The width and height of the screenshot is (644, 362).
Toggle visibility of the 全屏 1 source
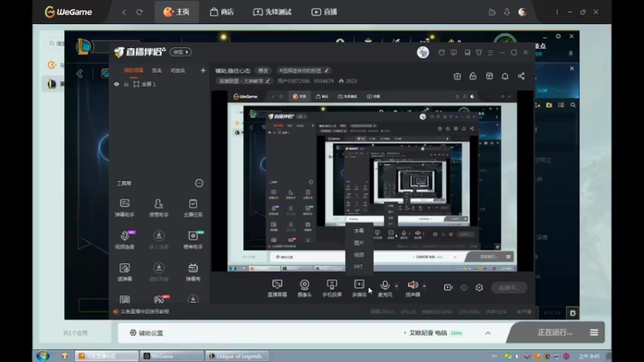(117, 84)
